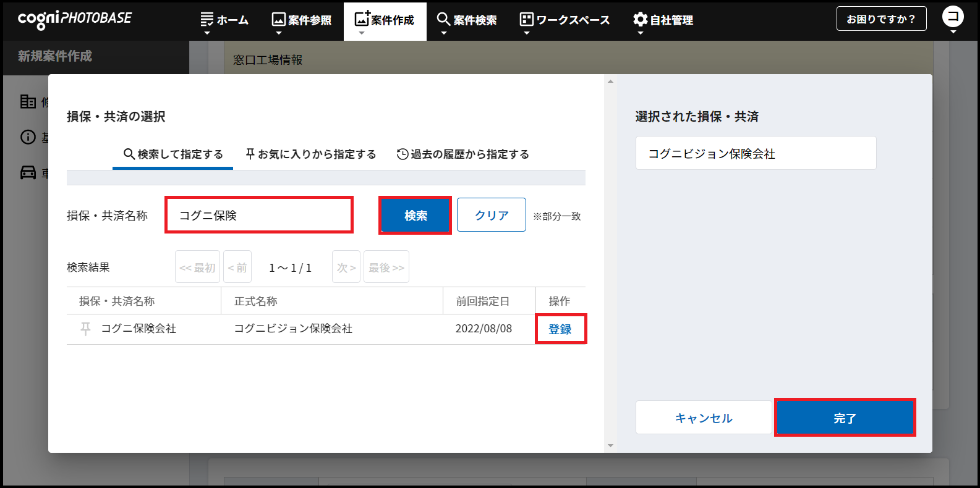Viewport: 980px width, 488px height.
Task: Toggle favorite pin for コグニ保険会社 row
Action: click(86, 329)
